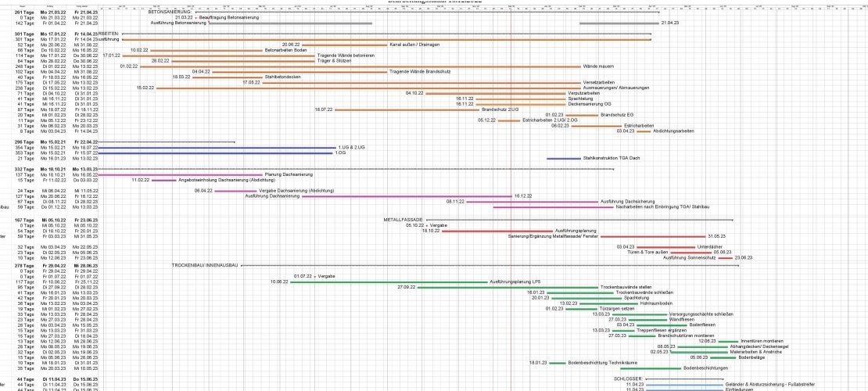This screenshot has height=391, width=868.
Task: Click the Vergabe milestone dated 05.10.22
Action: [x=427, y=225]
